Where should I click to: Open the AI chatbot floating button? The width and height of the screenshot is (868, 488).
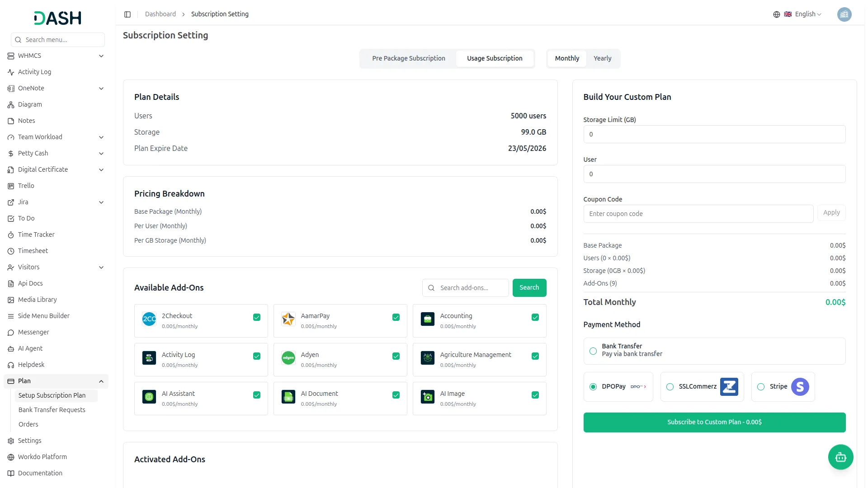tap(840, 457)
